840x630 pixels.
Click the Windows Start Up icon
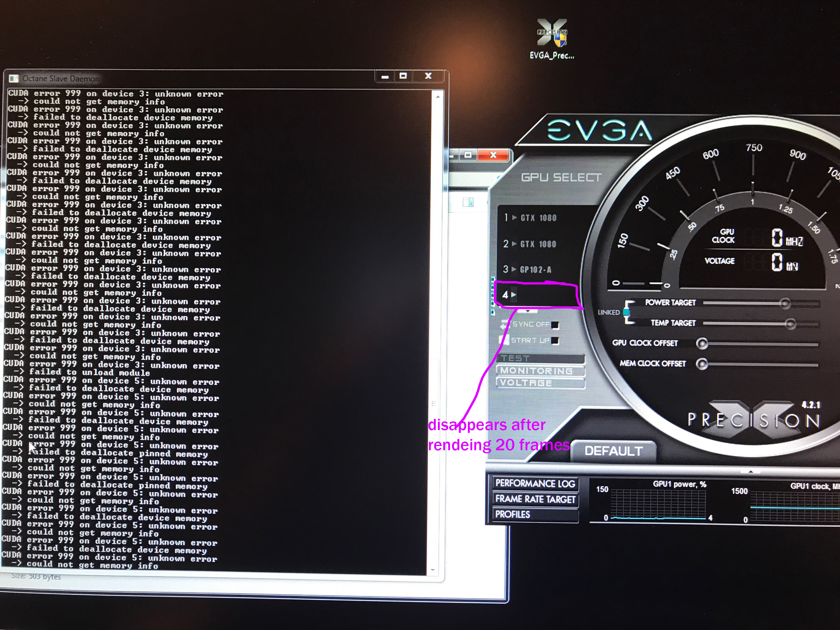(x=504, y=340)
